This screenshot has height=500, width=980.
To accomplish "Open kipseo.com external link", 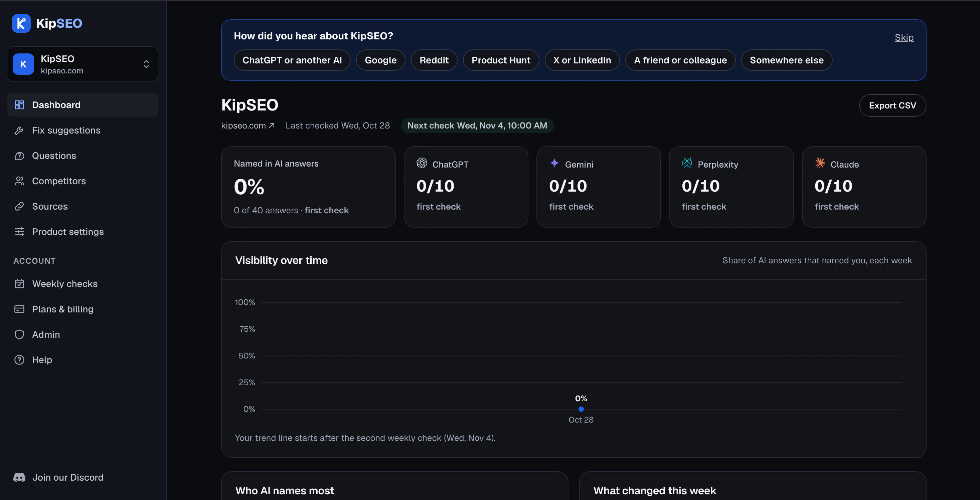I will click(248, 126).
